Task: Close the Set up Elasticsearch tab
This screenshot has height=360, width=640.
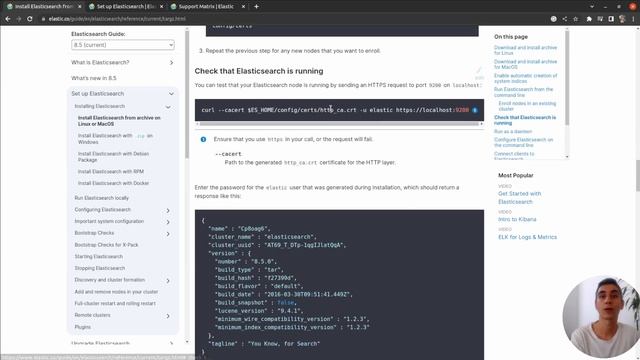Action: 162,7
